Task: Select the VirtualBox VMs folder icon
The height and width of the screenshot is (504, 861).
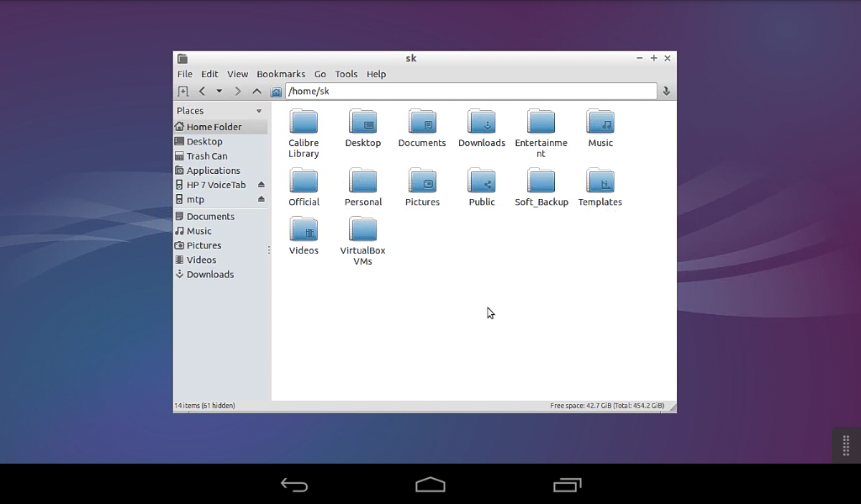Action: tap(362, 229)
